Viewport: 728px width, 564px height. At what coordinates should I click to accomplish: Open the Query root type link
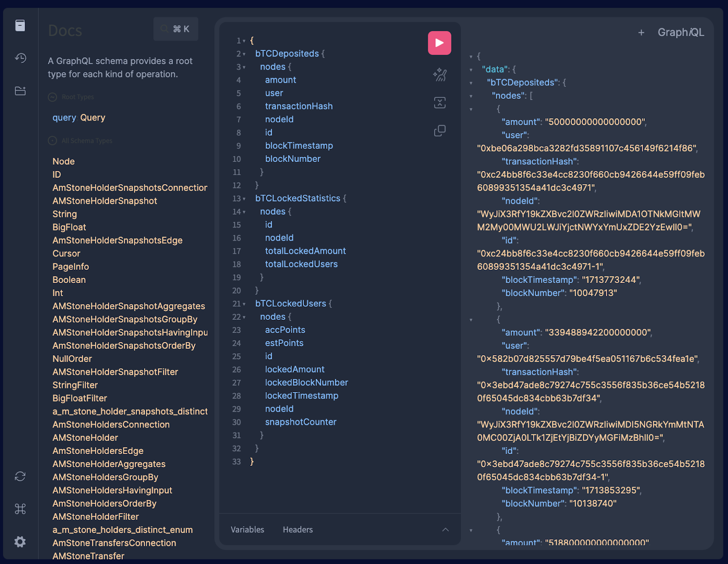coord(92,118)
